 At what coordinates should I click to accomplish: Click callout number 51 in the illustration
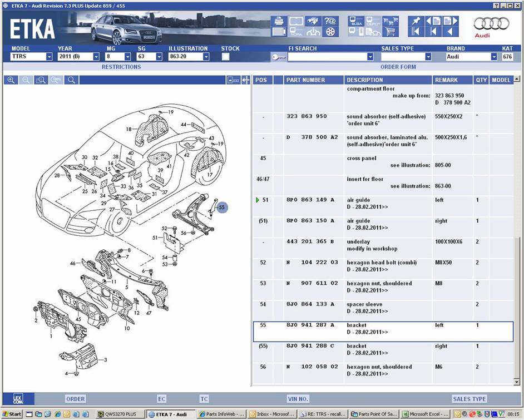tap(155, 238)
